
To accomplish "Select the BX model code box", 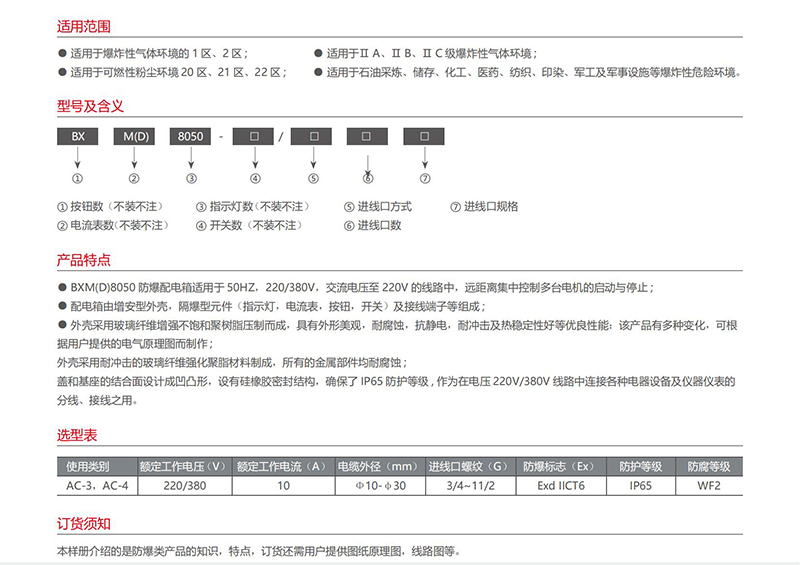I will coord(77,136).
